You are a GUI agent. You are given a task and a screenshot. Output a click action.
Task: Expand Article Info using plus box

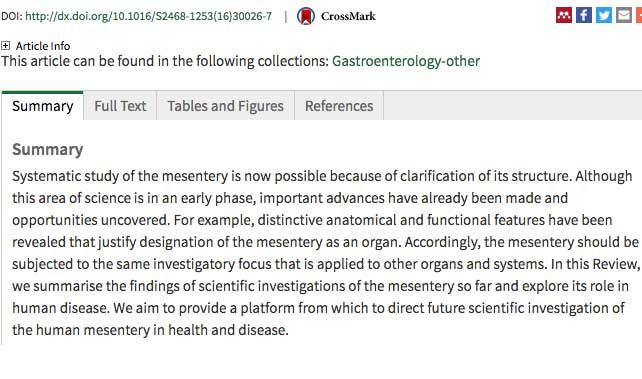5,45
